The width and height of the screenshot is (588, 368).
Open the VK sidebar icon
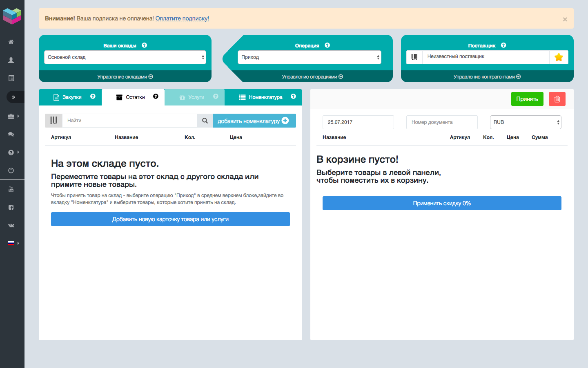point(11,225)
